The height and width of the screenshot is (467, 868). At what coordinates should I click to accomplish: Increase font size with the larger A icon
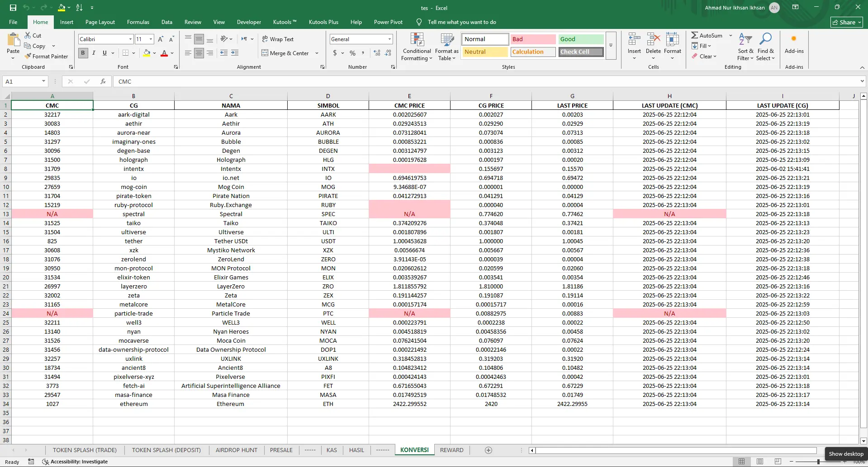click(x=161, y=39)
